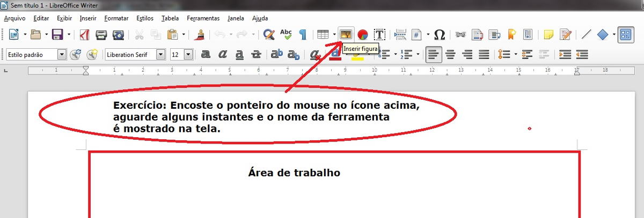Image resolution: width=644 pixels, height=218 pixels.
Task: Open the Ferramentas menu
Action: click(x=203, y=18)
